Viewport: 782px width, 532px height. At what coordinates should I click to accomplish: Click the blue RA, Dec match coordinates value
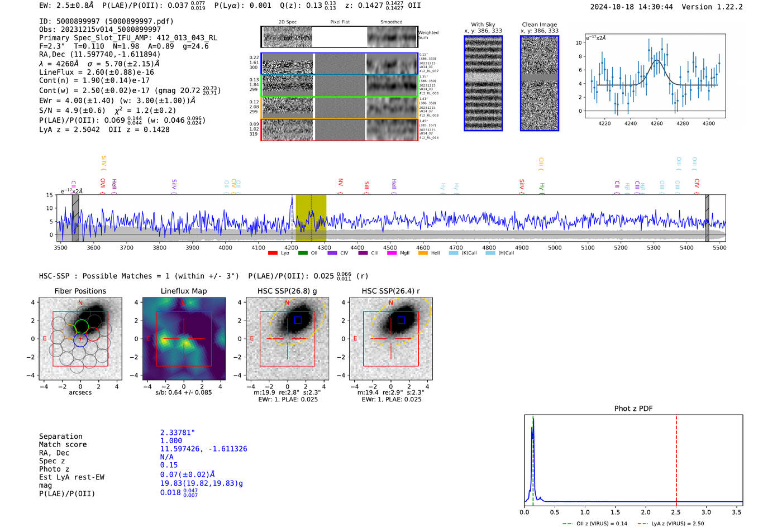(203, 449)
